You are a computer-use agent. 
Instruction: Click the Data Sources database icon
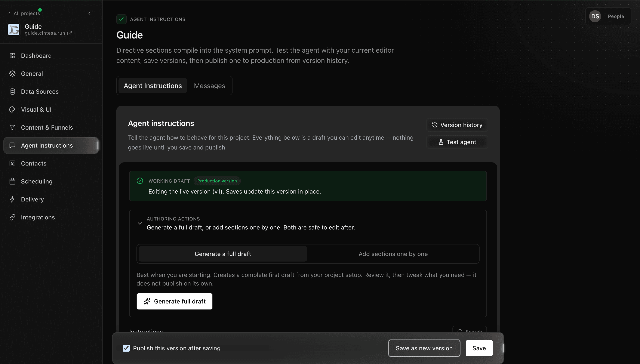pos(12,92)
